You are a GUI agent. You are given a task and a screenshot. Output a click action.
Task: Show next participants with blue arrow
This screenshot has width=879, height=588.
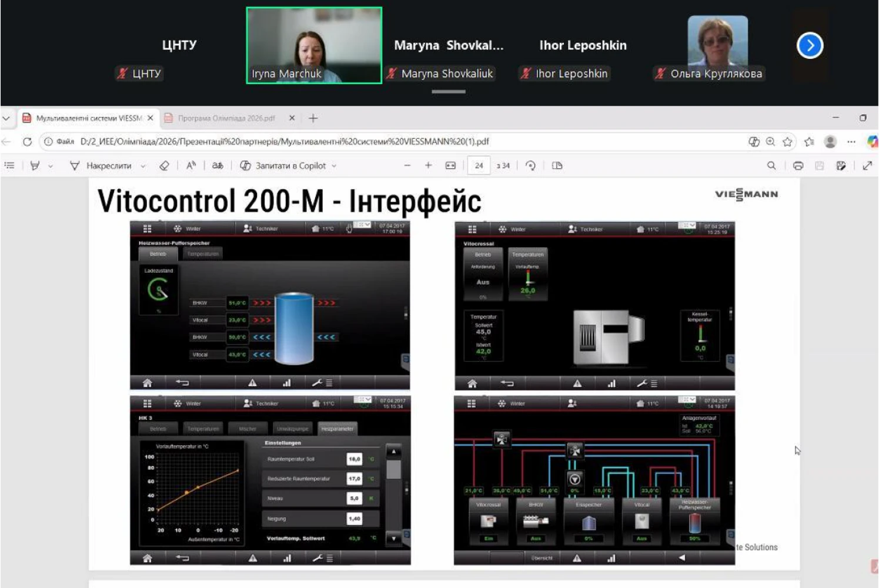(810, 45)
